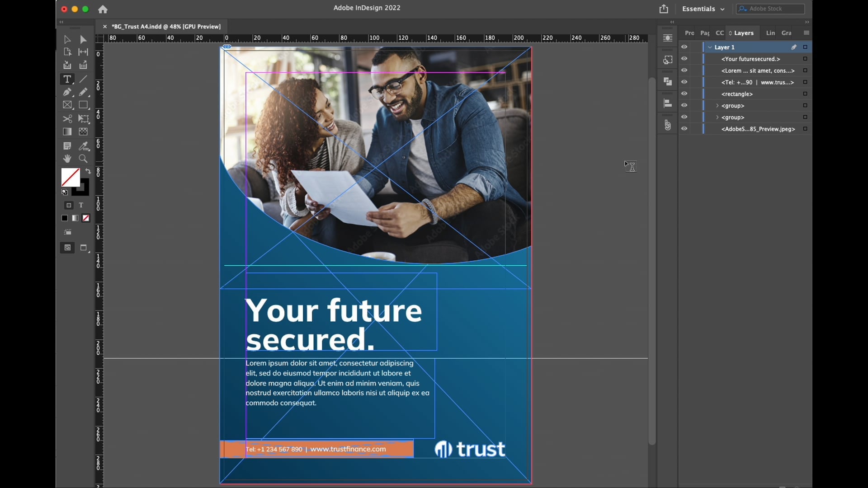
Task: Choose the Content Collector tool
Action: coord(67,66)
